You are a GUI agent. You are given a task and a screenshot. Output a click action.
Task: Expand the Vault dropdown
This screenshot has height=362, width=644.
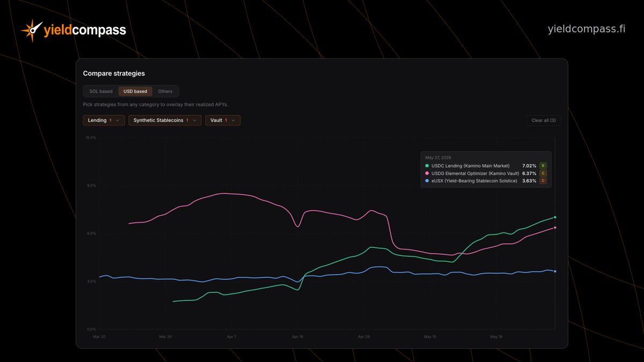[223, 121]
